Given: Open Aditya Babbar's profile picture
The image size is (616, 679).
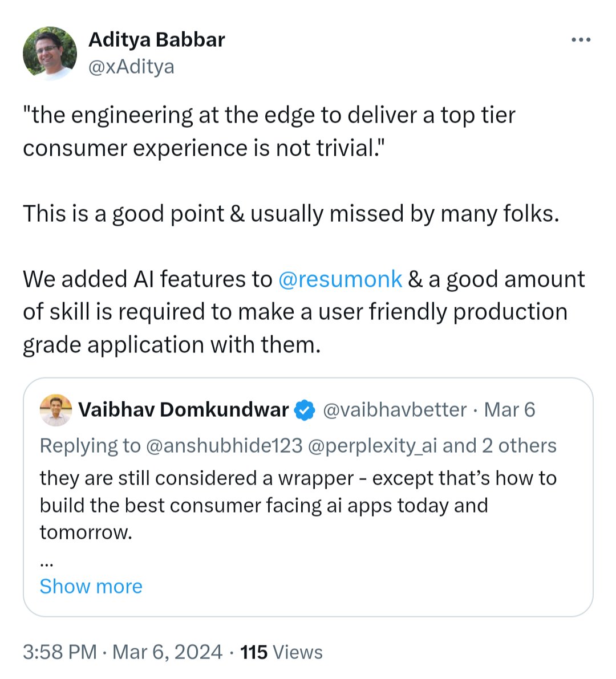Looking at the screenshot, I should (x=50, y=53).
